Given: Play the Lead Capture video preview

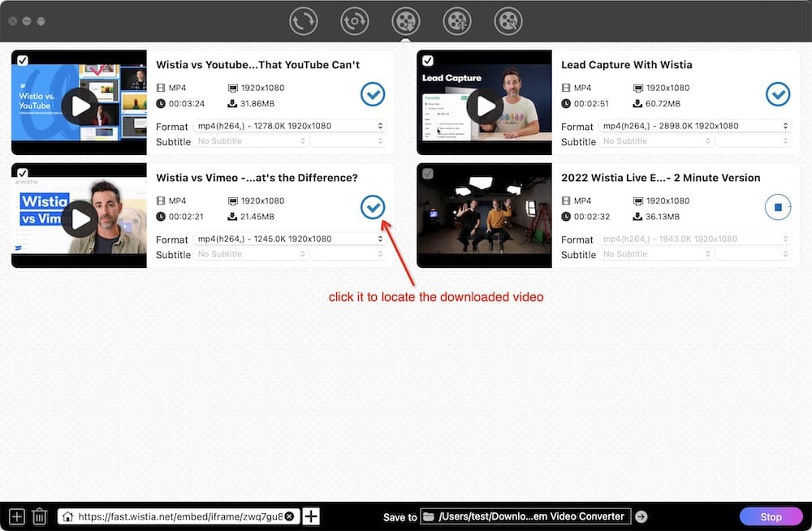Looking at the screenshot, I should (485, 106).
